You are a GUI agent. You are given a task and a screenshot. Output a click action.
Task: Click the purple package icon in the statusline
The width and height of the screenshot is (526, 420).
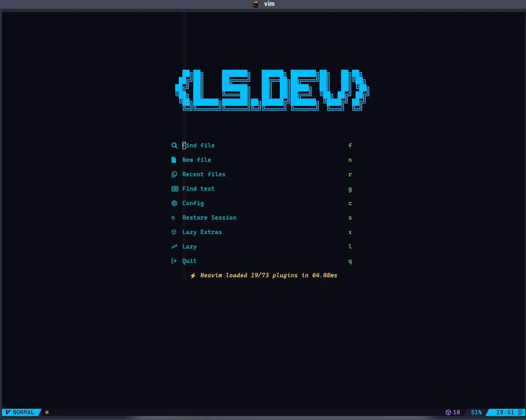pos(448,412)
